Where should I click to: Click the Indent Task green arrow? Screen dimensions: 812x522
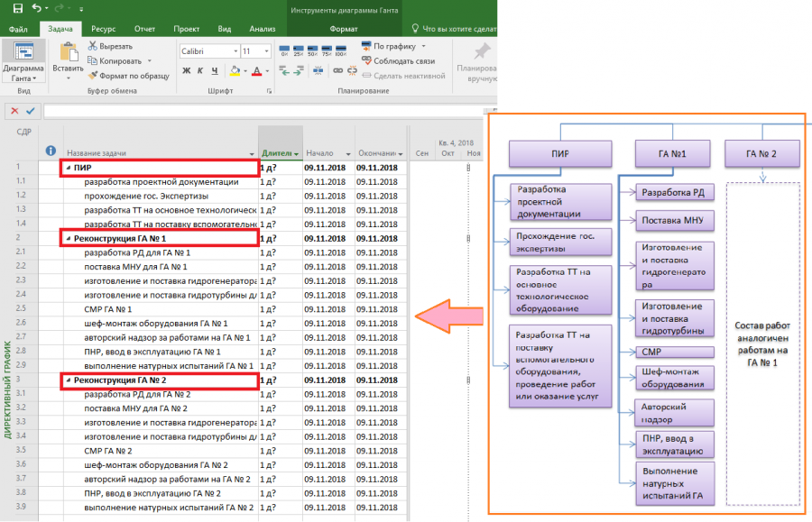coord(299,70)
